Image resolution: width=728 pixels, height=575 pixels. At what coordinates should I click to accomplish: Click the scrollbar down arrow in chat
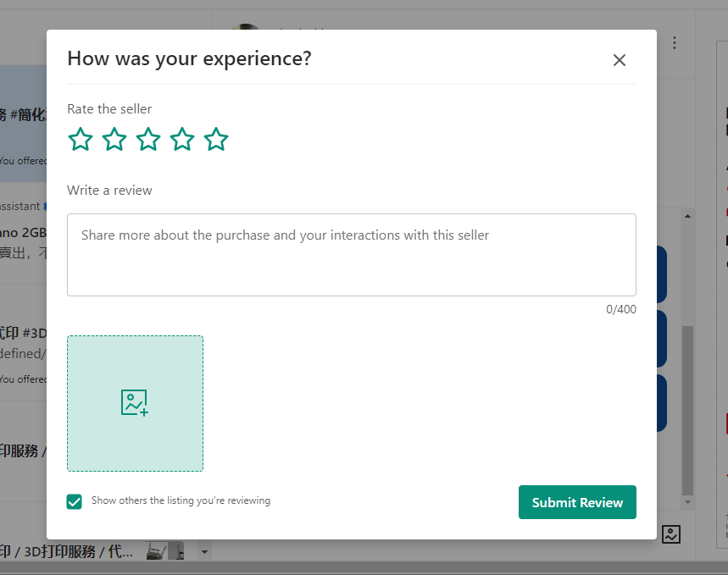(687, 504)
